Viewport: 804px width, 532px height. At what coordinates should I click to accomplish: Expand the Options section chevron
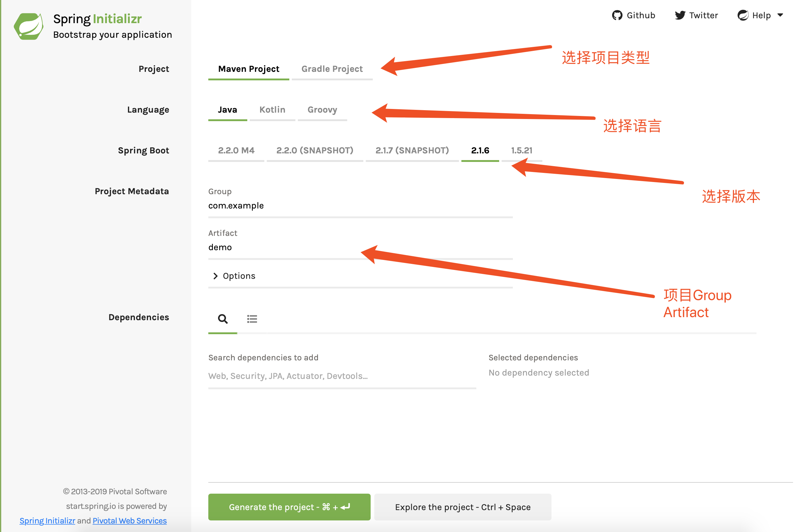point(215,276)
